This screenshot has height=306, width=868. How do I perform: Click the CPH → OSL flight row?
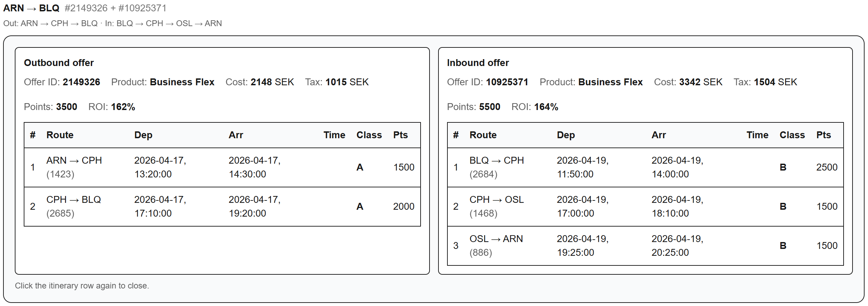(x=645, y=207)
